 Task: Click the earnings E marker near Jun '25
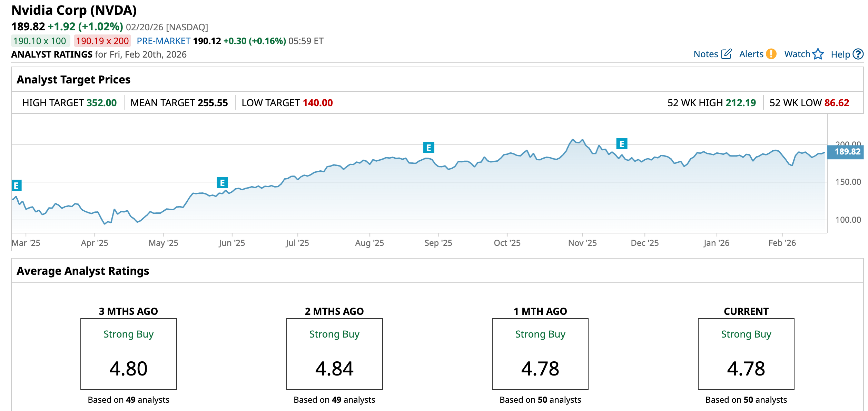click(x=222, y=182)
